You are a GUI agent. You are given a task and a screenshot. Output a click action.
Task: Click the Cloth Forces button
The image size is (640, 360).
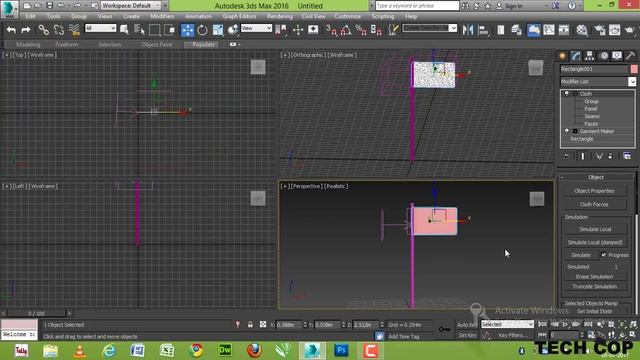[594, 204]
